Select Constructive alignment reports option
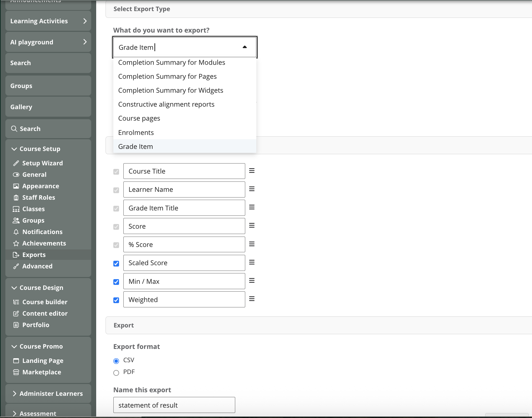532x418 pixels. pyautogui.click(x=166, y=104)
